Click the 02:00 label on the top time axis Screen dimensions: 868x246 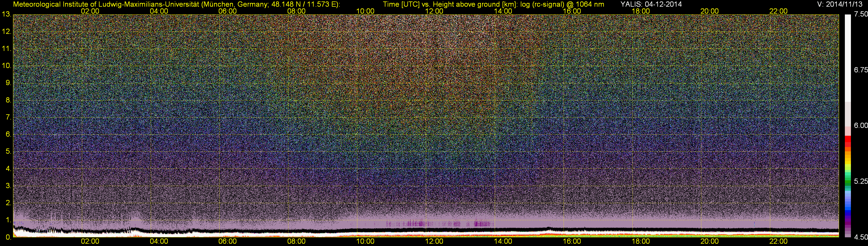[90, 11]
